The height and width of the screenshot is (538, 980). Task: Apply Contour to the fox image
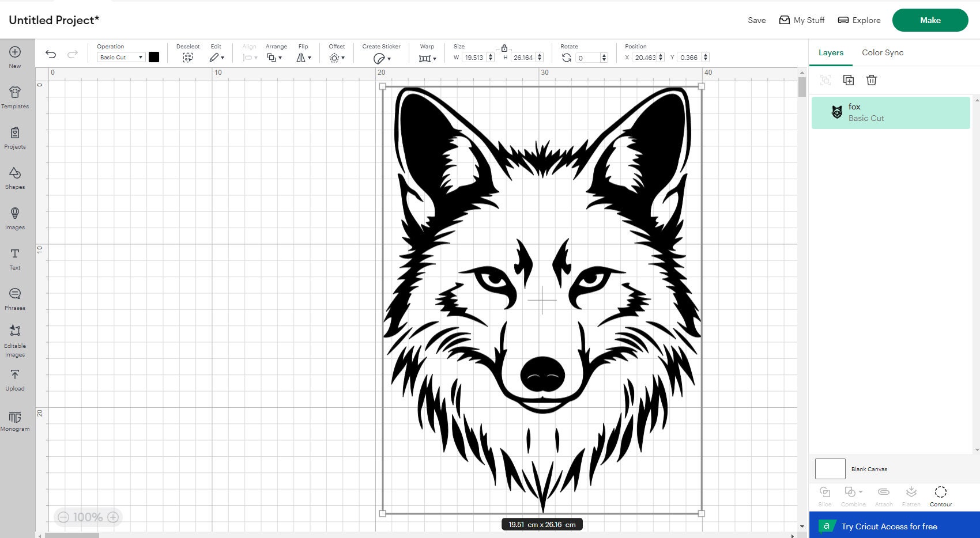940,494
